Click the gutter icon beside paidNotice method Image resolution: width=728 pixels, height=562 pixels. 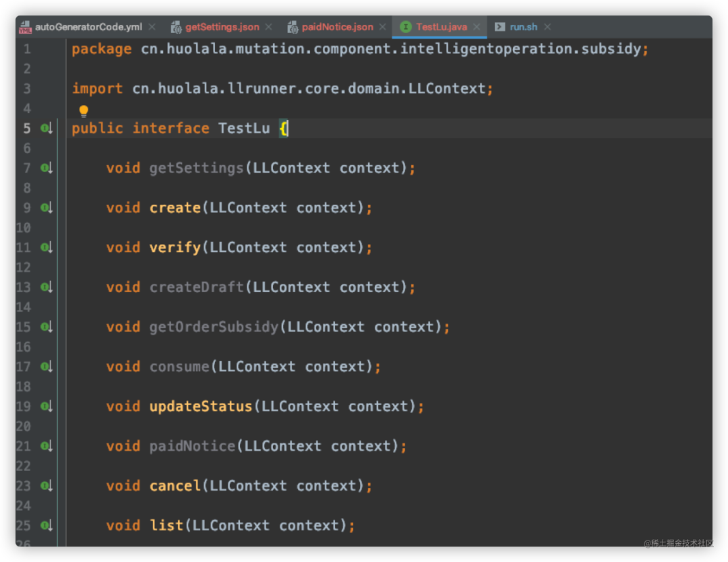click(x=47, y=446)
